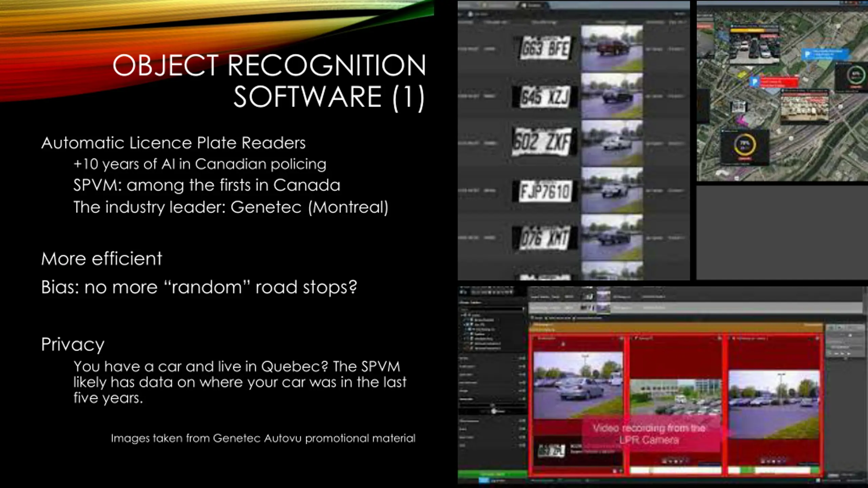Screen dimensions: 868x488
Task: Select the first video tile with silver car
Action: pos(578,385)
